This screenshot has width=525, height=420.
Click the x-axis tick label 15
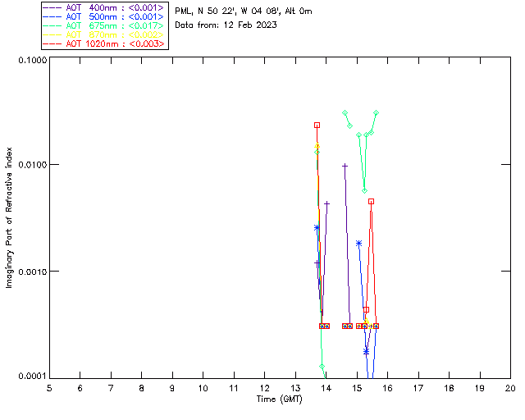(357, 388)
